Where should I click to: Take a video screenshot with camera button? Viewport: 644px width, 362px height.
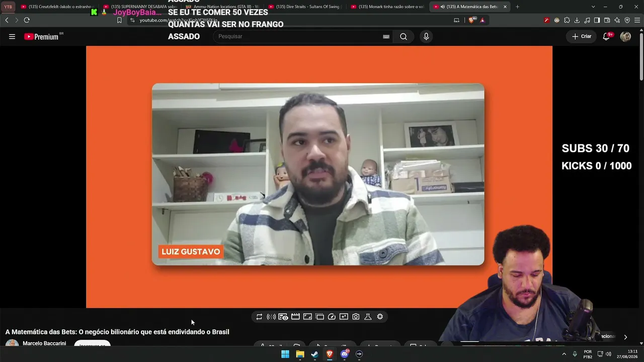(x=356, y=317)
